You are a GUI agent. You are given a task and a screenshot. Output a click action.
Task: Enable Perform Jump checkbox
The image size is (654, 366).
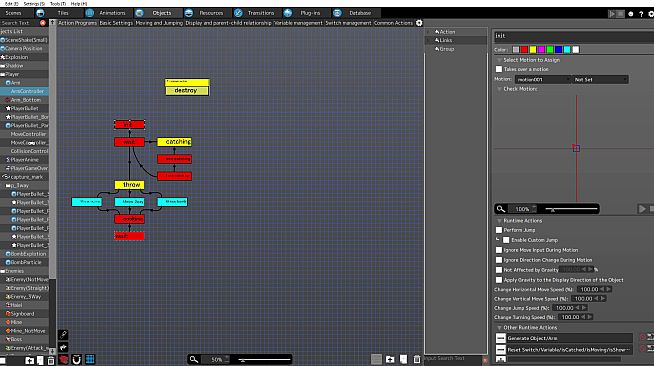point(499,230)
